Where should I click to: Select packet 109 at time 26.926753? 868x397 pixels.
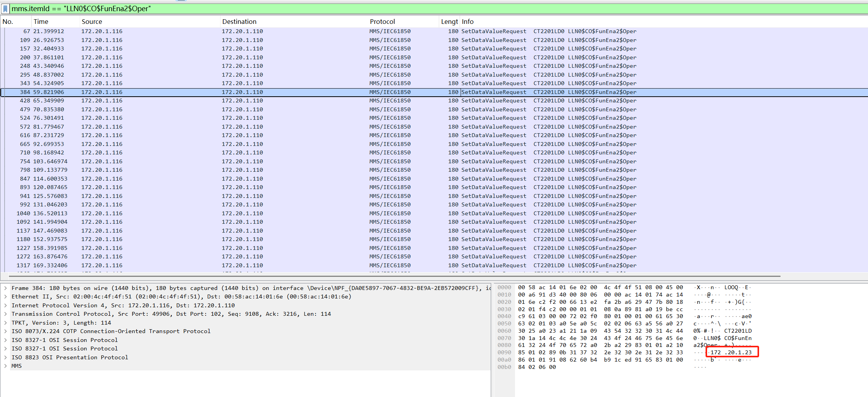pos(434,40)
